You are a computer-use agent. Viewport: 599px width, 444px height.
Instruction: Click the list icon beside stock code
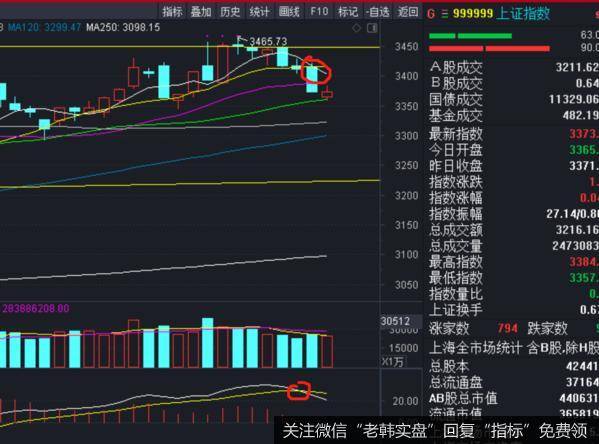444,14
